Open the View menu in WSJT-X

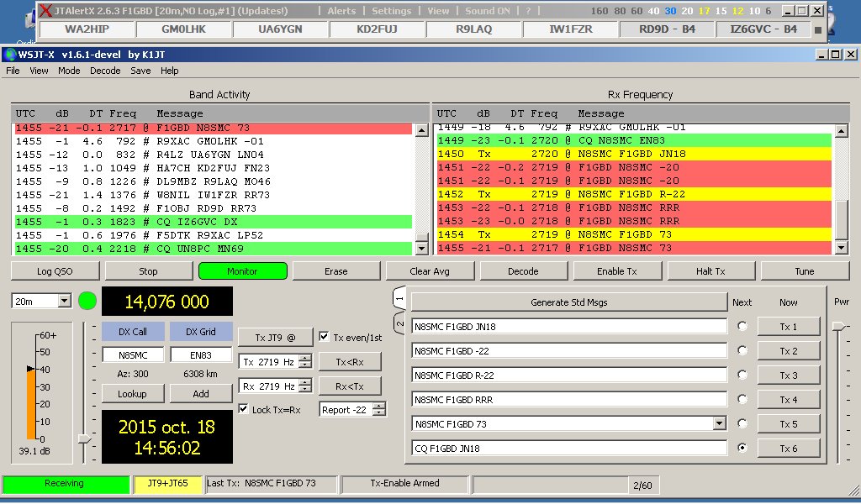click(39, 71)
